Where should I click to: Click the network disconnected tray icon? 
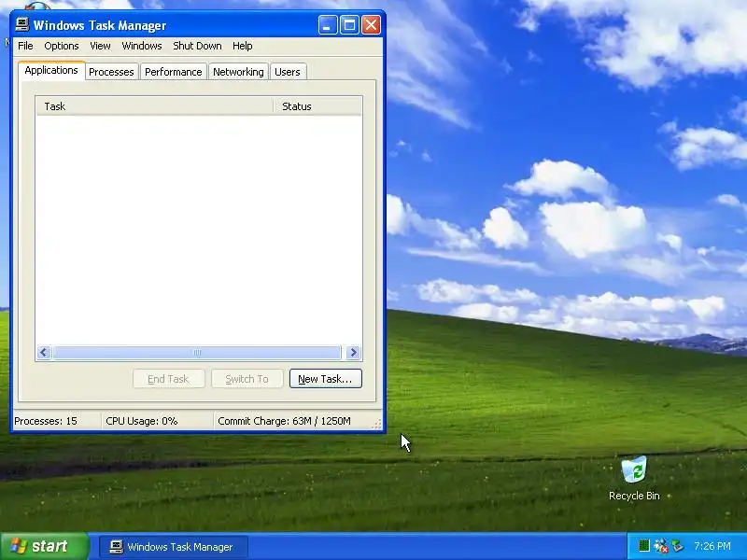(661, 546)
